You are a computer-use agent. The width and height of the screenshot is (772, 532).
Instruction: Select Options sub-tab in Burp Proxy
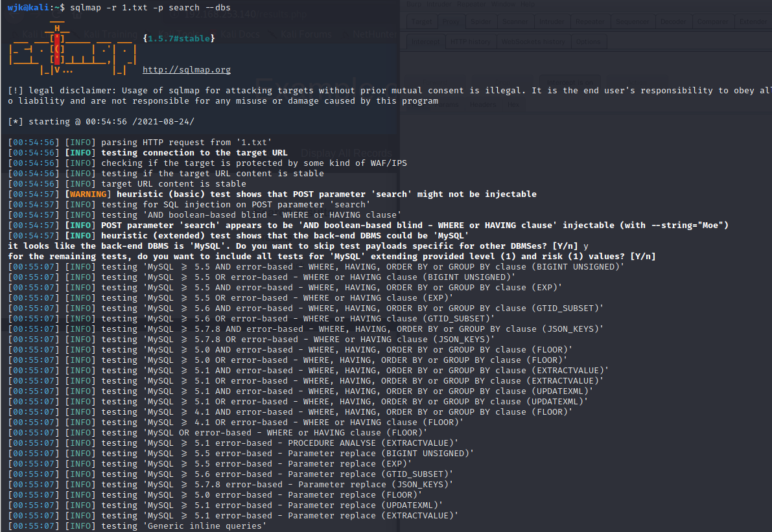[589, 42]
